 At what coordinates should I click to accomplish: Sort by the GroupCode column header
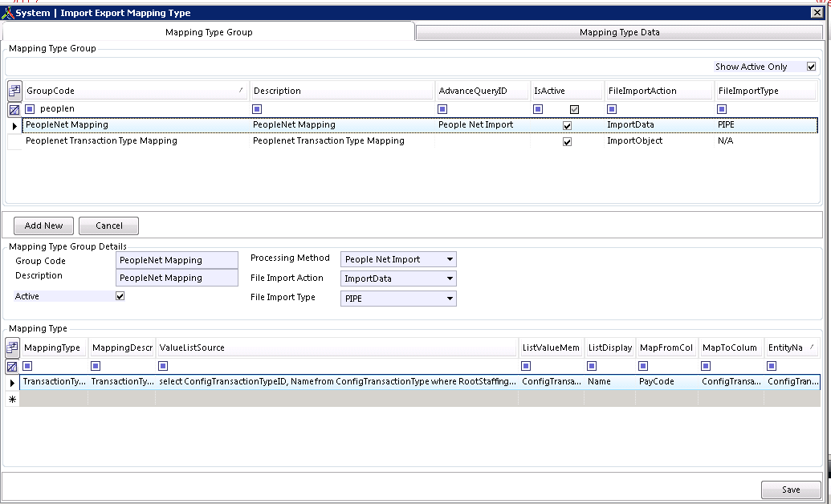pos(136,91)
